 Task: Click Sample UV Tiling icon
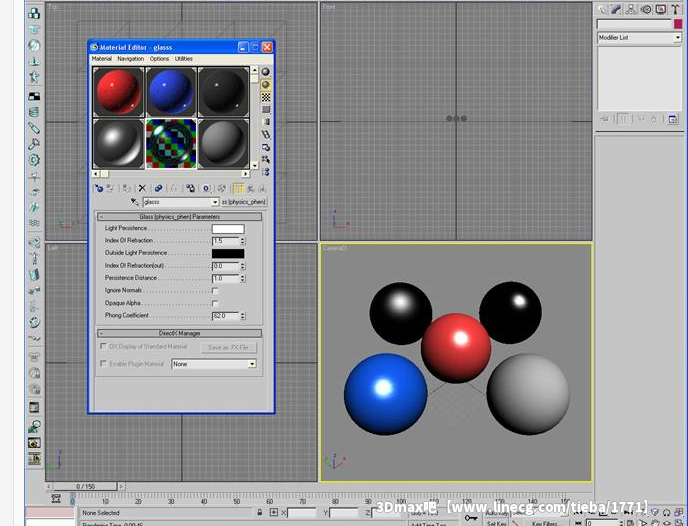(x=266, y=110)
